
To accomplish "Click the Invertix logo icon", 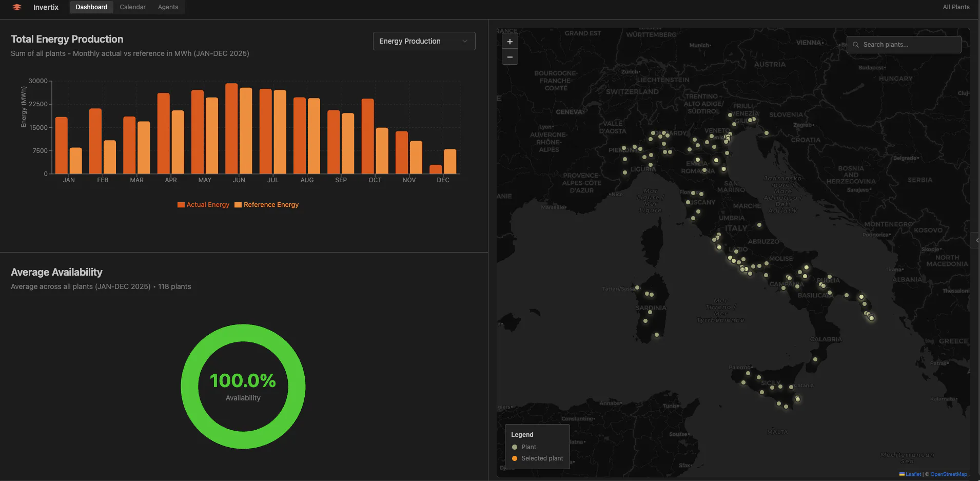I will click(17, 7).
